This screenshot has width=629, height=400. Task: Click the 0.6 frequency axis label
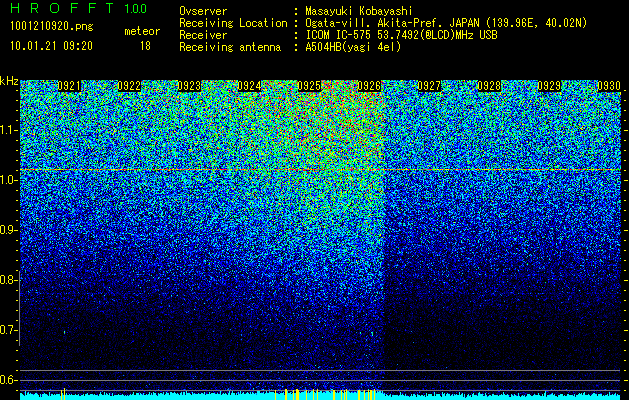click(8, 380)
